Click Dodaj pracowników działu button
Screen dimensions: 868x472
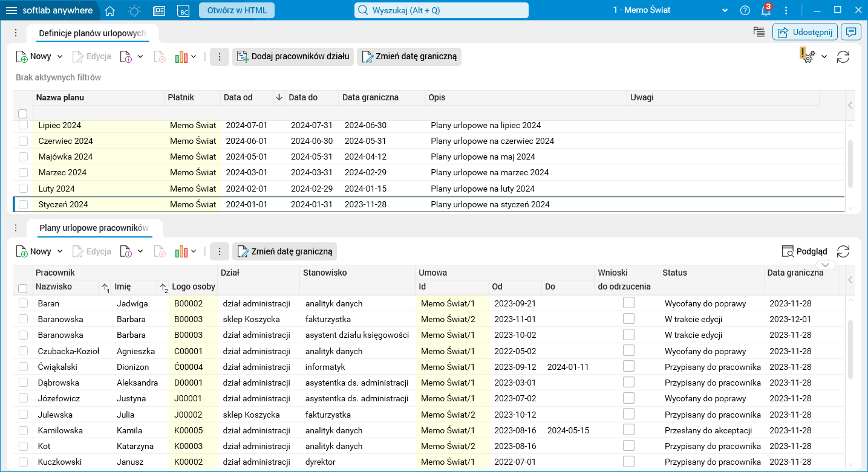(293, 57)
